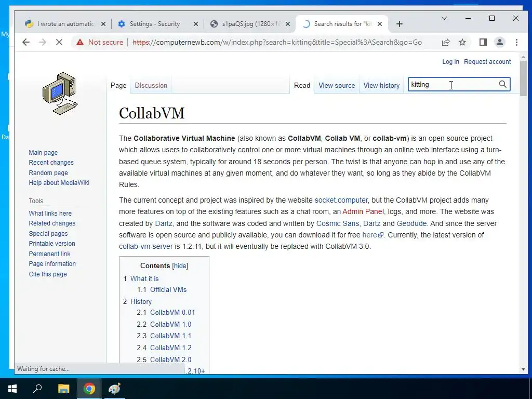Screen dimensions: 532x399
Task: Jump to History section in contents
Action: (x=141, y=302)
